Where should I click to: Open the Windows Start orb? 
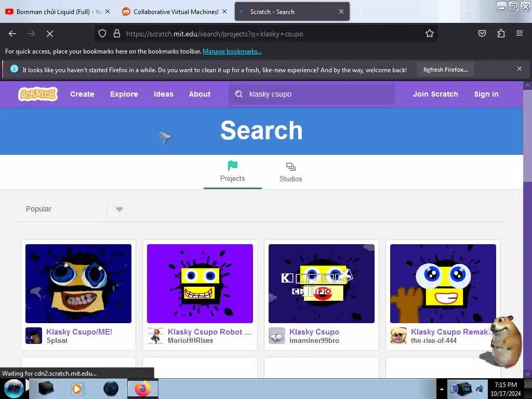tap(14, 389)
